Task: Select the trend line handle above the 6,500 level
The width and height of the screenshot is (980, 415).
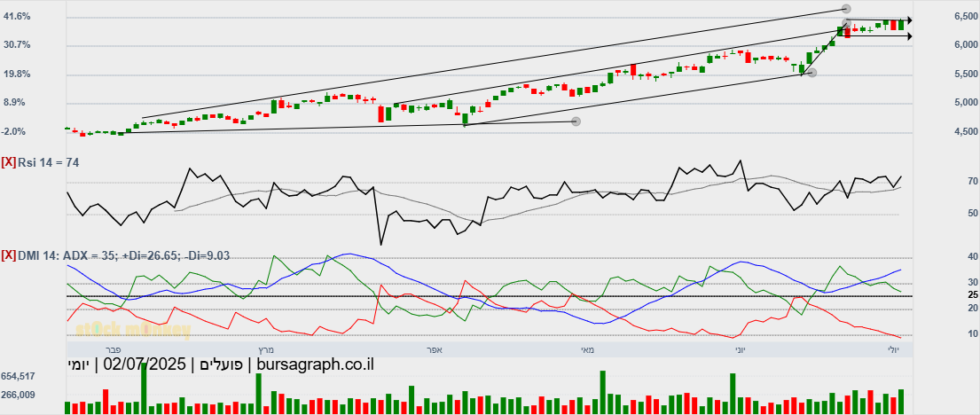Action: tap(846, 9)
